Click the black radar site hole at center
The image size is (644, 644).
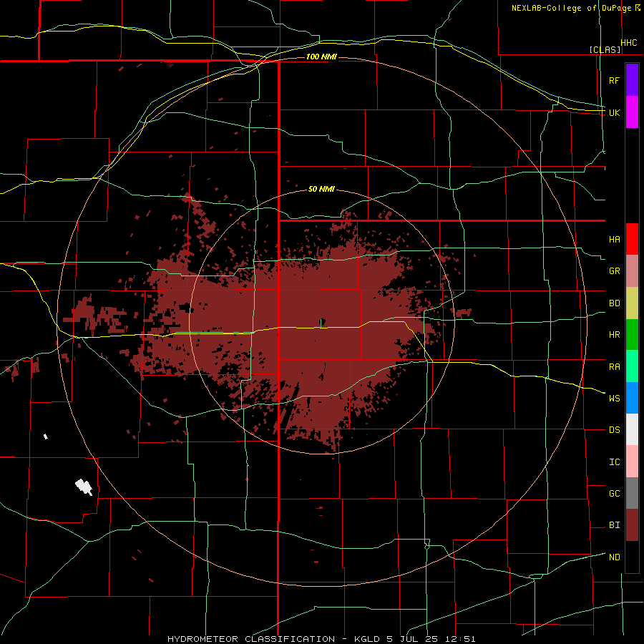323,323
